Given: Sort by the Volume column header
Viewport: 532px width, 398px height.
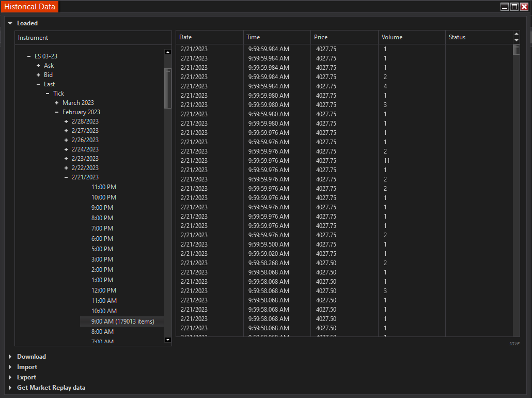Looking at the screenshot, I should pyautogui.click(x=412, y=37).
